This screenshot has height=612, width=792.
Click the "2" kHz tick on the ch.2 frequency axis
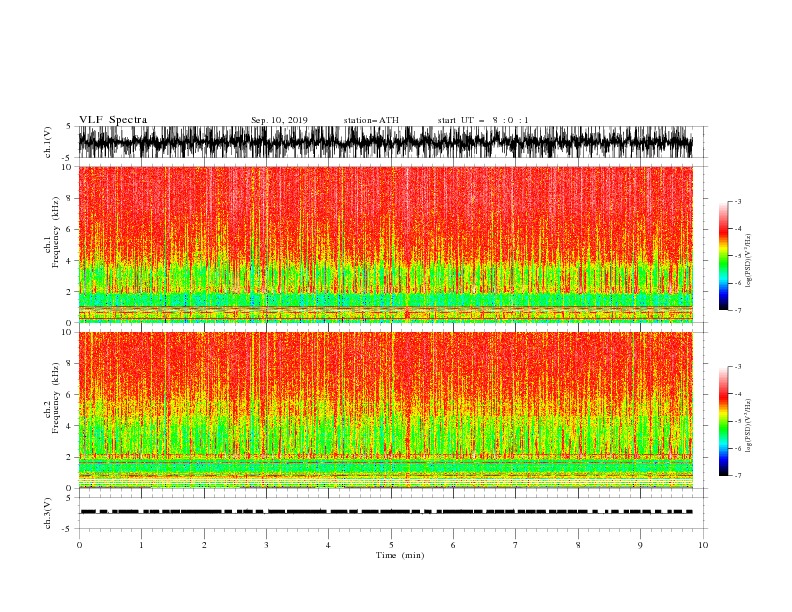click(69, 457)
